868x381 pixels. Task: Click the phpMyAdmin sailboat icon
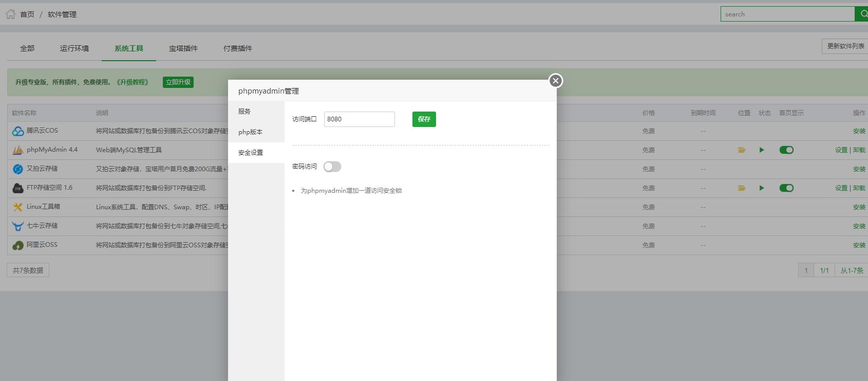[18, 150]
